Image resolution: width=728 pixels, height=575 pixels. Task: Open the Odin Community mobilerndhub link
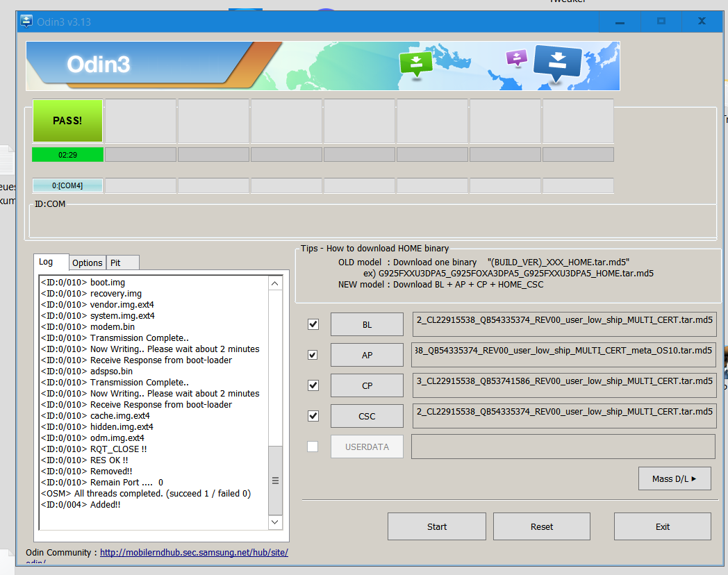(x=194, y=552)
